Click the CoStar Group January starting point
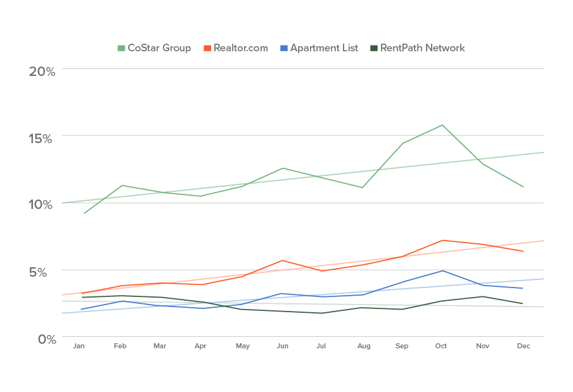 pyautogui.click(x=84, y=213)
